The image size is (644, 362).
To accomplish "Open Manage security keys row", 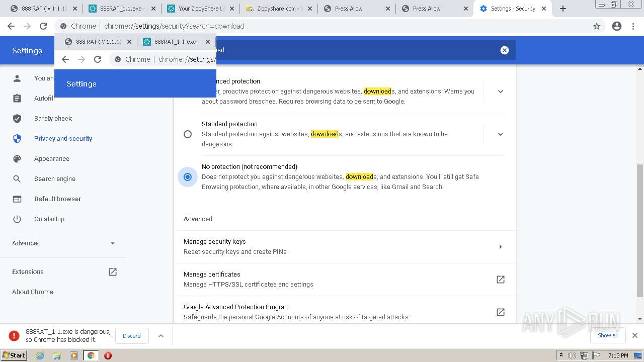I will pos(345,247).
